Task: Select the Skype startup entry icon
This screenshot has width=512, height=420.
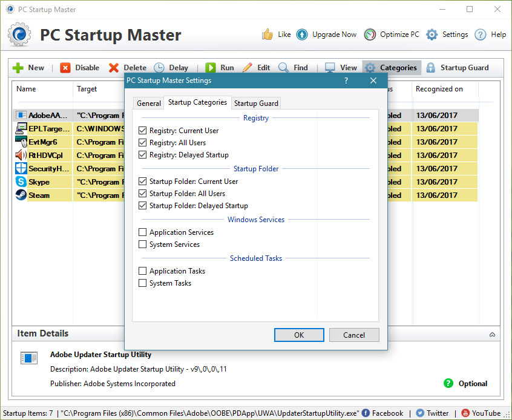Action: tap(21, 182)
